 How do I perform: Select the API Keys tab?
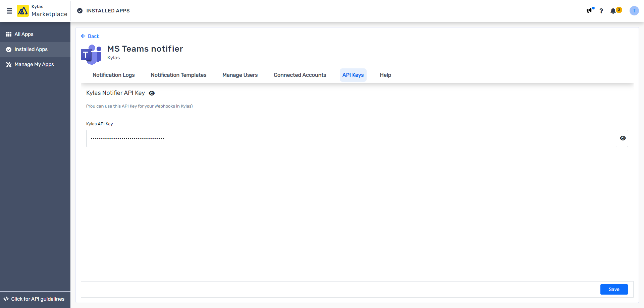pos(353,75)
